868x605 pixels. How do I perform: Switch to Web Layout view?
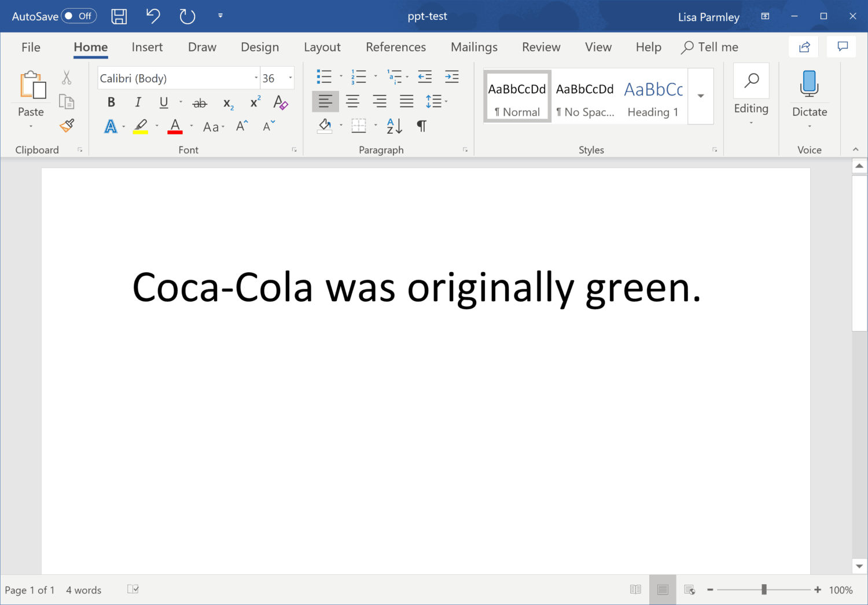689,590
